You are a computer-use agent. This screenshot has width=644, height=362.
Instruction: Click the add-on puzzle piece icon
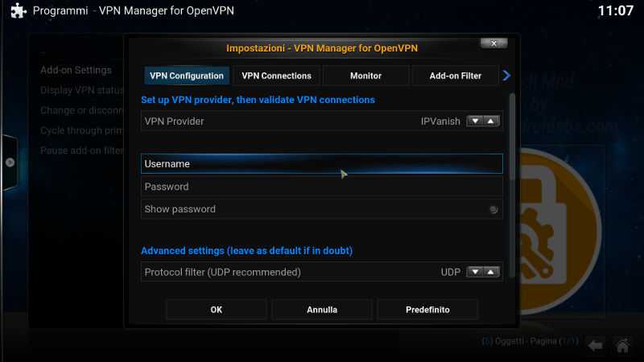pyautogui.click(x=19, y=10)
